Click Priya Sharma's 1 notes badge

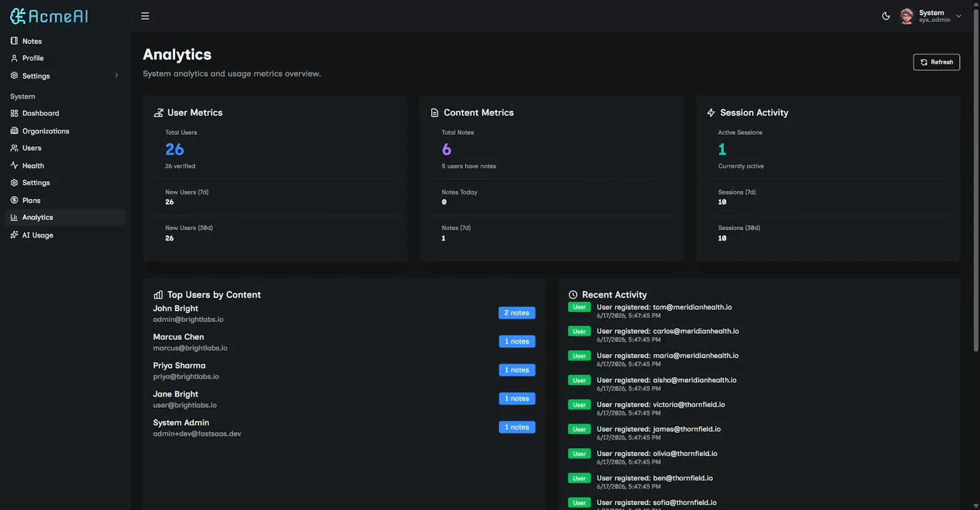pyautogui.click(x=517, y=370)
